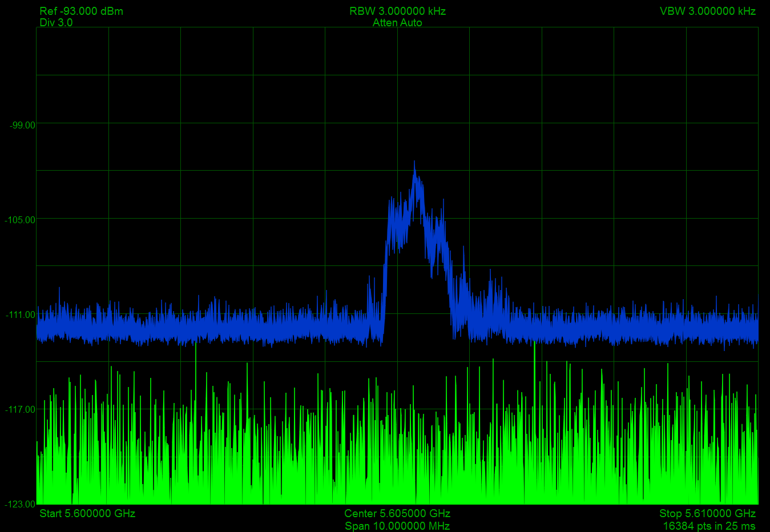Click the -105.00 y-axis label
The height and width of the screenshot is (532, 770).
(x=20, y=219)
